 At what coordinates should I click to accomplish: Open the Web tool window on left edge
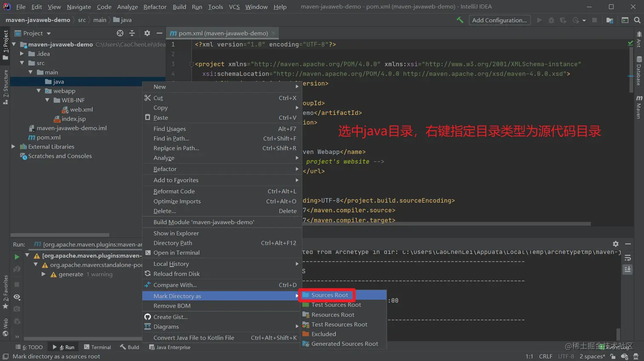(6, 327)
